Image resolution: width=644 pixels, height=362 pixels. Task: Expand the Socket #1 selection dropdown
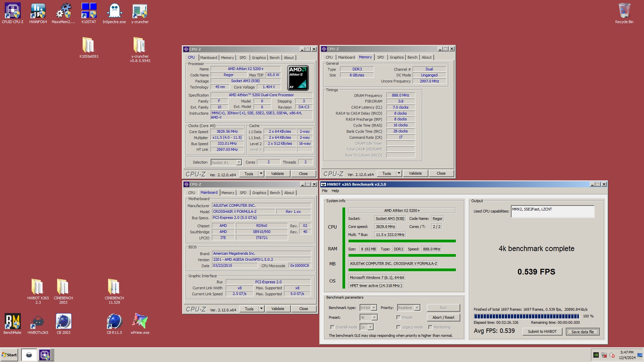click(239, 163)
